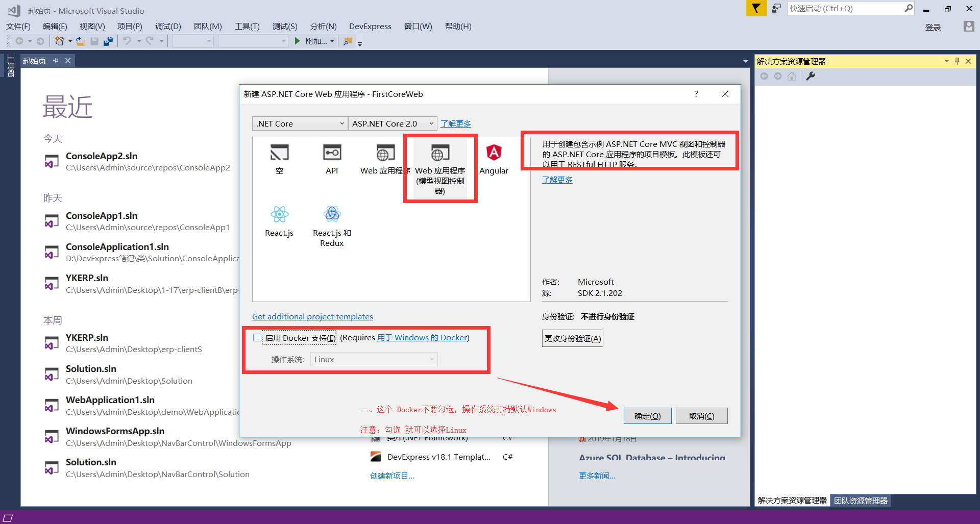Click the Save All toolbar icon
980x524 pixels.
(108, 41)
